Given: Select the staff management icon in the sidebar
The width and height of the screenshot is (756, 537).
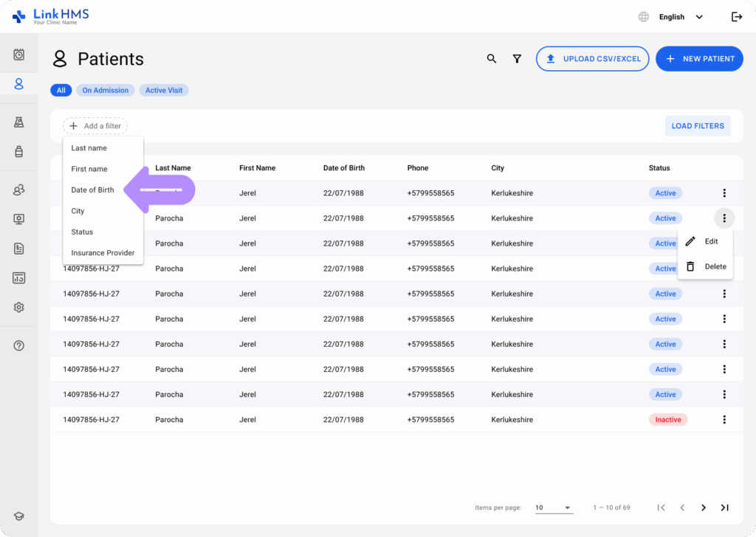Looking at the screenshot, I should pos(20,190).
